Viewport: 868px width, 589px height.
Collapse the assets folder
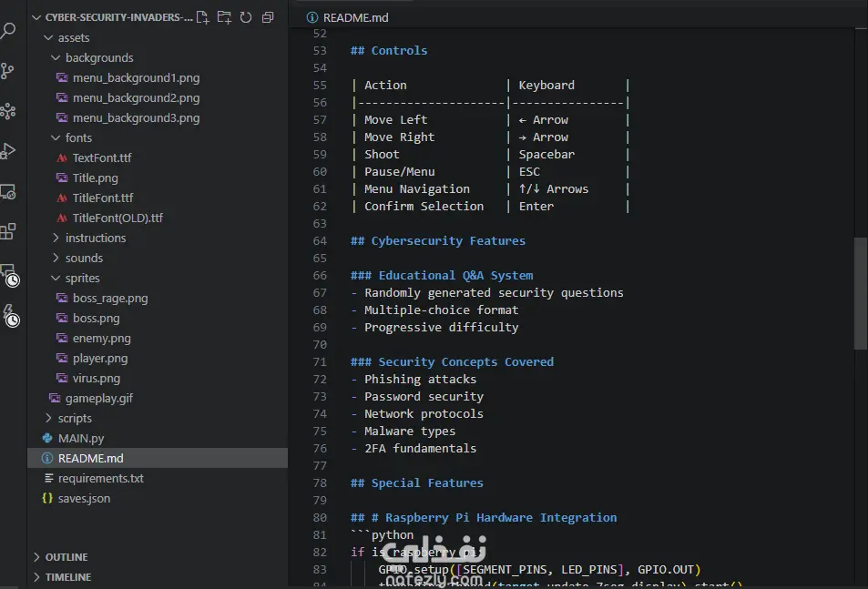click(x=48, y=37)
